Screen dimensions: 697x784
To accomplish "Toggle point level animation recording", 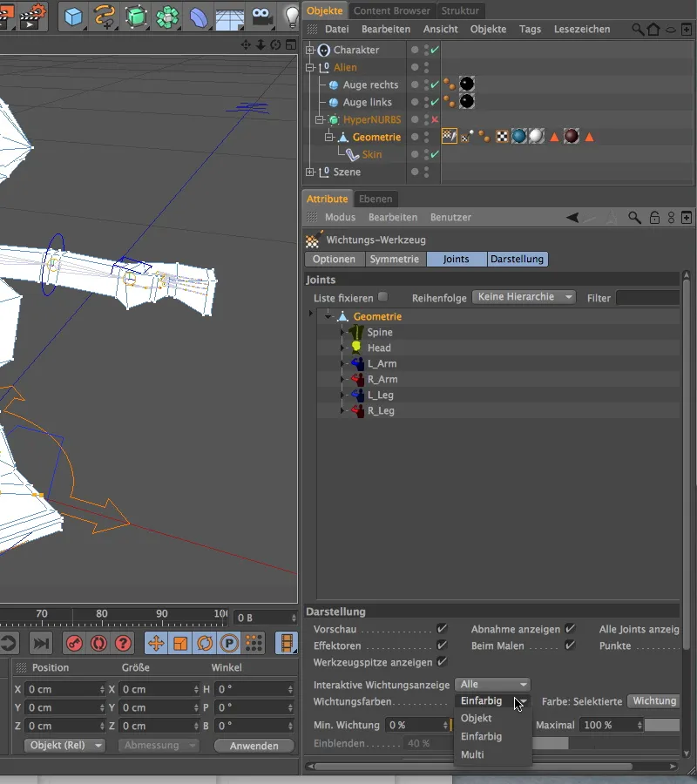I will click(x=254, y=643).
